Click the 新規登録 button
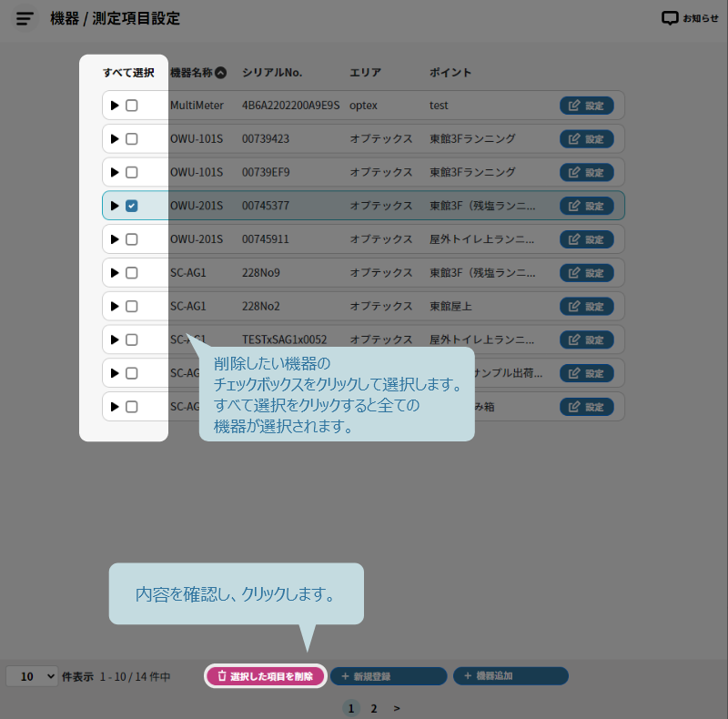728x719 pixels. point(389,676)
